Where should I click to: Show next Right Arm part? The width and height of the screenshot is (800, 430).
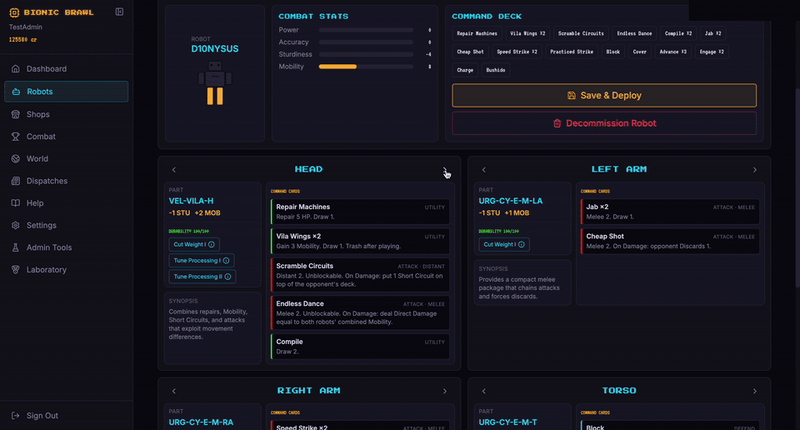pyautogui.click(x=445, y=391)
